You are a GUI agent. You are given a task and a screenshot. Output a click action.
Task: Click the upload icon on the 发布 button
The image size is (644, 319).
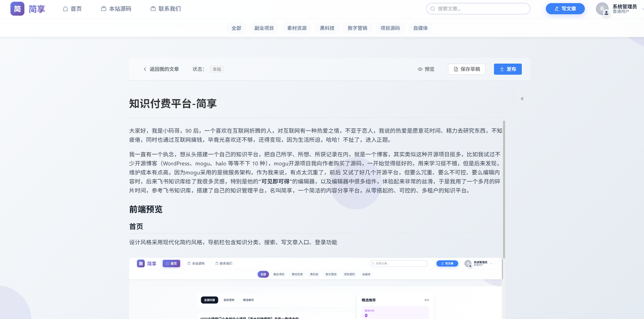[502, 69]
